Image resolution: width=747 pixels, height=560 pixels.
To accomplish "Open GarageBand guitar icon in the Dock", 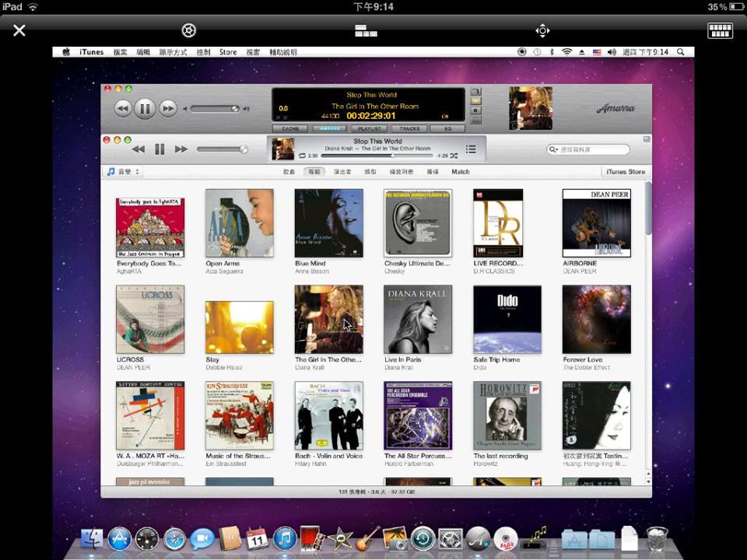I will click(x=367, y=538).
